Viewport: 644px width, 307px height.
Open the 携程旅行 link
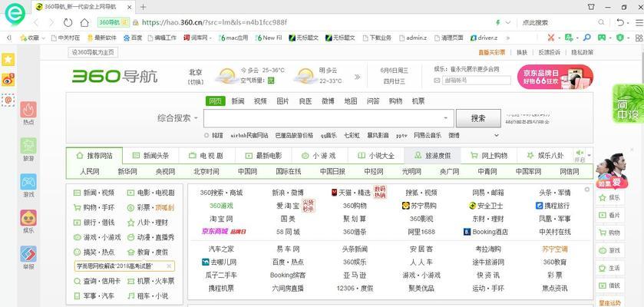[x=554, y=206]
